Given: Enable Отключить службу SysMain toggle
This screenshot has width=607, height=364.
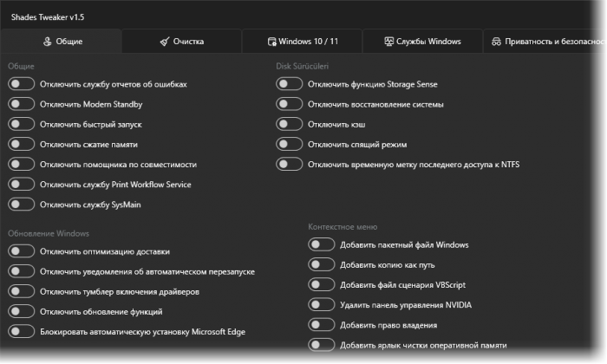Looking at the screenshot, I should tap(21, 205).
